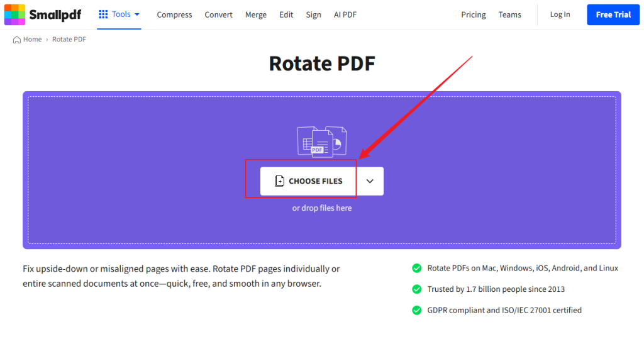Screen dimensions: 644x344
Task: Click the Log In link
Action: click(560, 14)
